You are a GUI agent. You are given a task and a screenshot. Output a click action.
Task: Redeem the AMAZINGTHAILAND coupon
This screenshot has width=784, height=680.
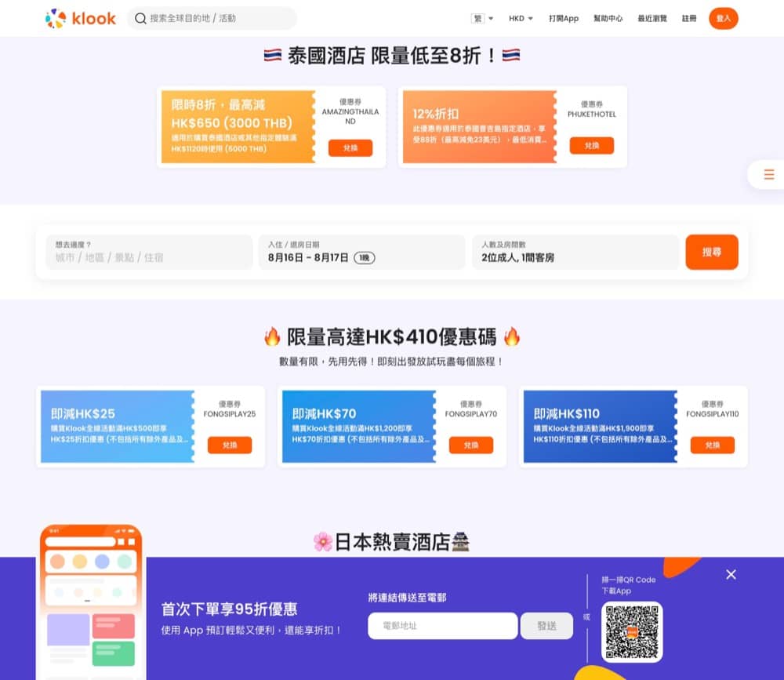coord(351,149)
